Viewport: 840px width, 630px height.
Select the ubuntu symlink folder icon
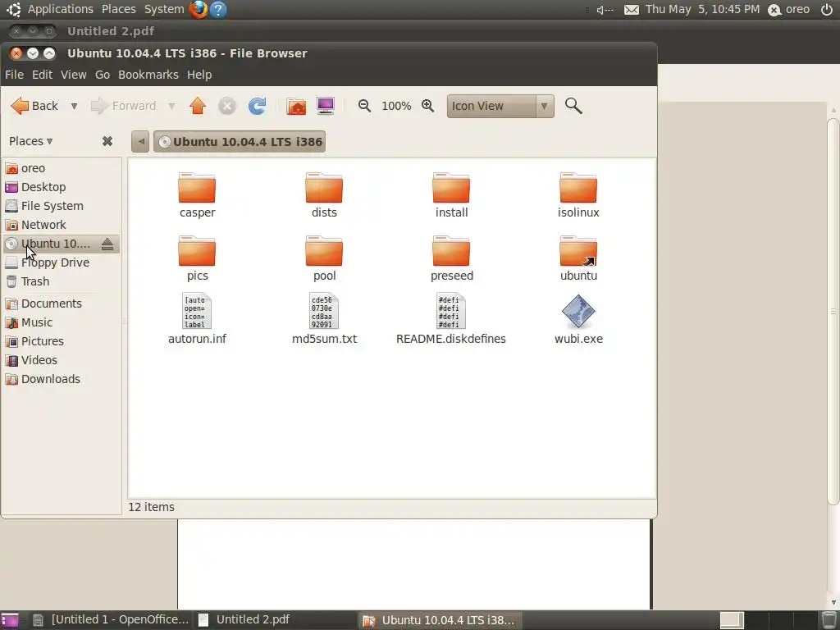click(x=578, y=251)
